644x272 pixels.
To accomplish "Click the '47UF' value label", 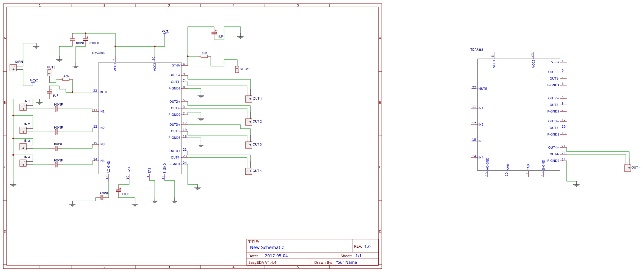I will (126, 194).
